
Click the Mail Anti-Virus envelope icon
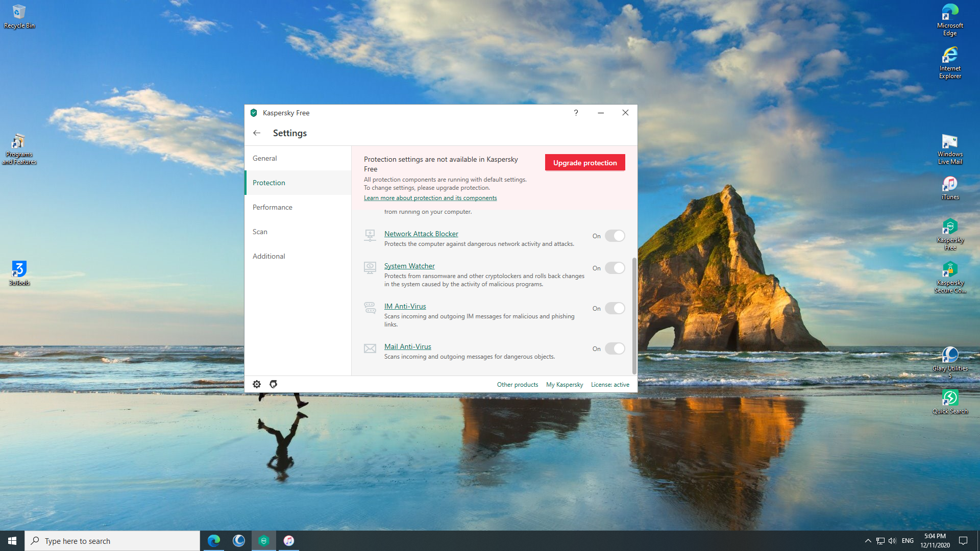[370, 348]
